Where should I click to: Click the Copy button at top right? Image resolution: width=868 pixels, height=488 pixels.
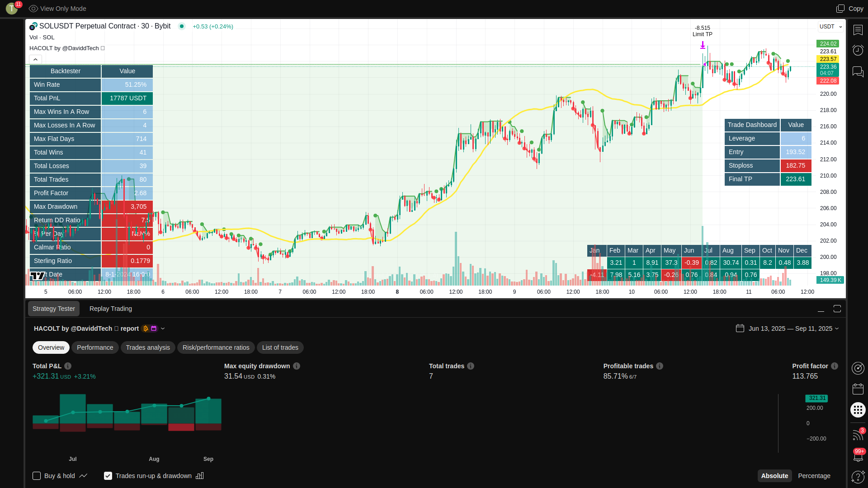(x=850, y=9)
